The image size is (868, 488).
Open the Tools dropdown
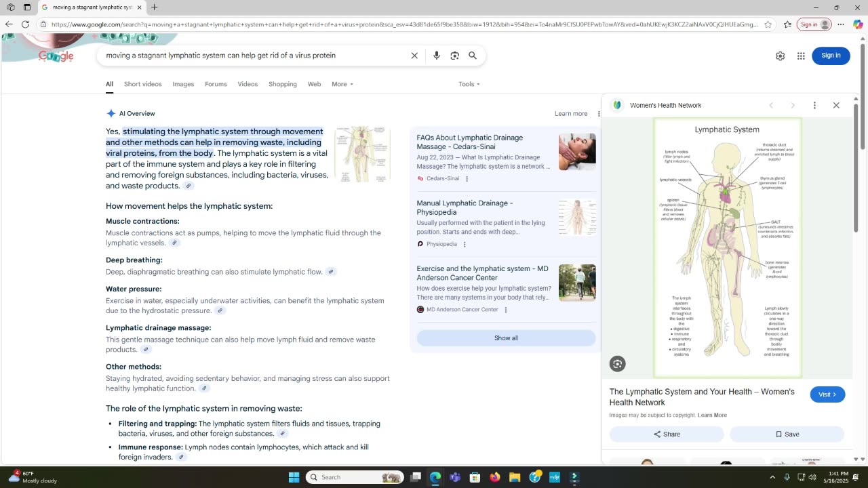pos(469,84)
